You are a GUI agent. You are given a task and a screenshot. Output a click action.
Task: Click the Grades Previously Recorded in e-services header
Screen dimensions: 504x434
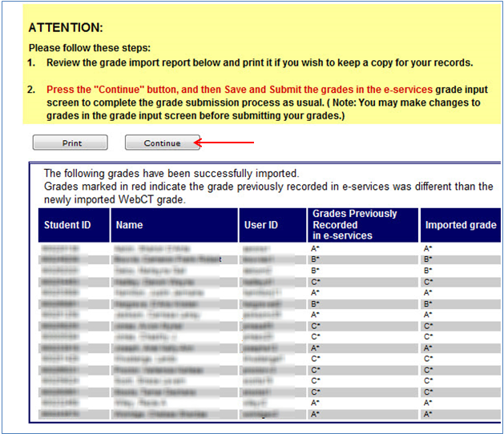point(363,225)
